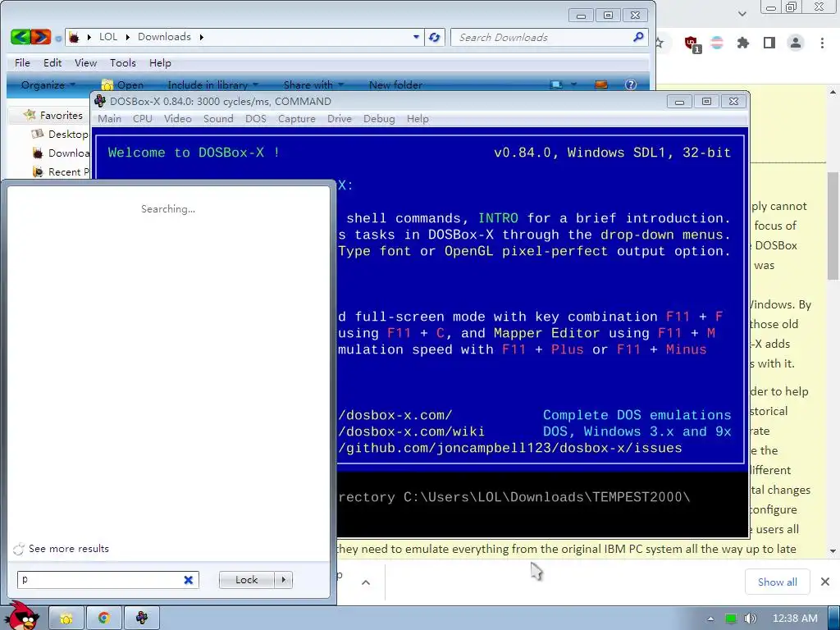This screenshot has width=840, height=630.
Task: Open the Share with dropdown
Action: click(313, 84)
